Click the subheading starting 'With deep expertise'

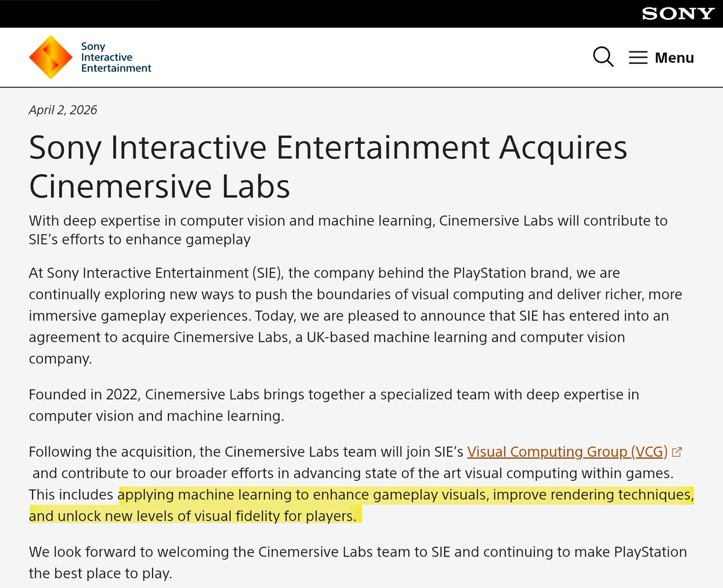click(x=348, y=230)
